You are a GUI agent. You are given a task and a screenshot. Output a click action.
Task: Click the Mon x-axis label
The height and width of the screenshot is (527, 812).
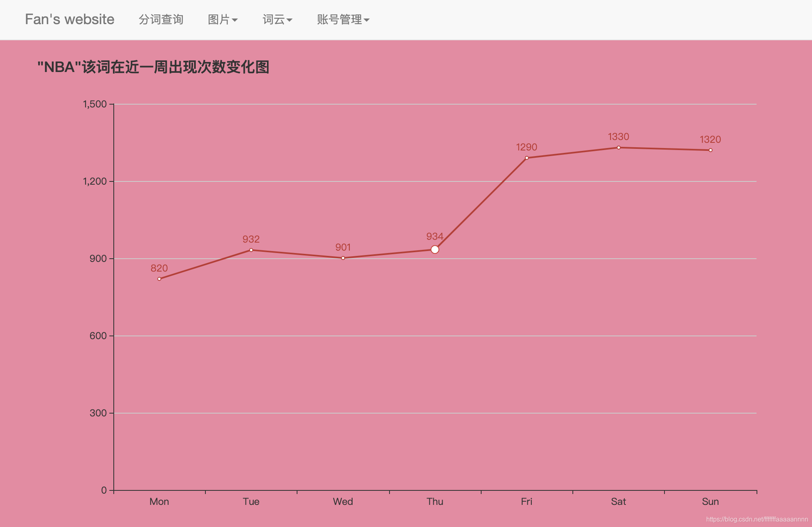pos(159,502)
